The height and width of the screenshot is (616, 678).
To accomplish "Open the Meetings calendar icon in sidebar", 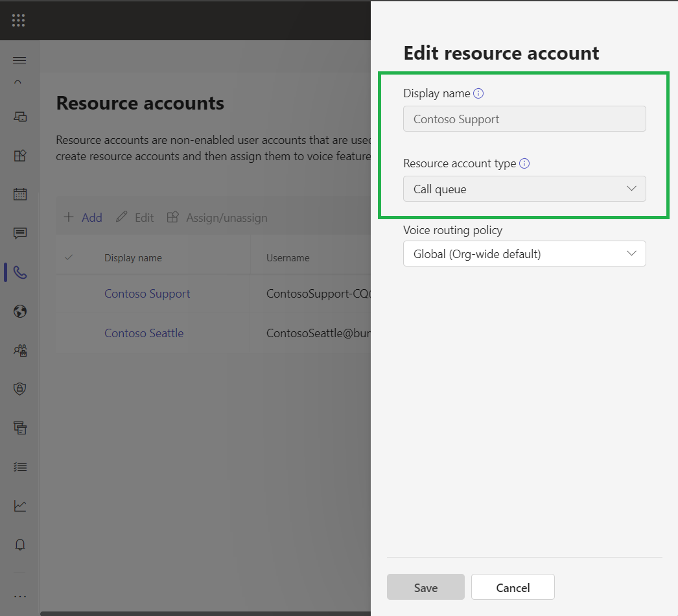I will coord(20,194).
